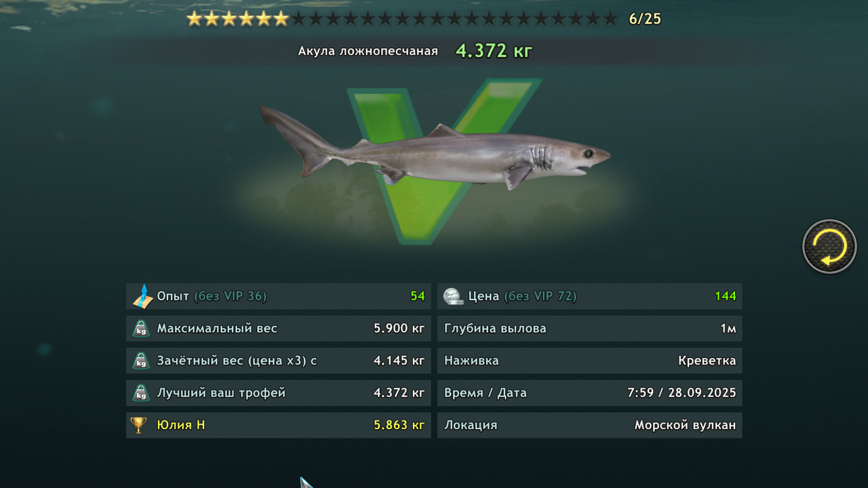The height and width of the screenshot is (488, 868).
Task: Click the Глубина вылова 1м row
Action: pos(590,329)
